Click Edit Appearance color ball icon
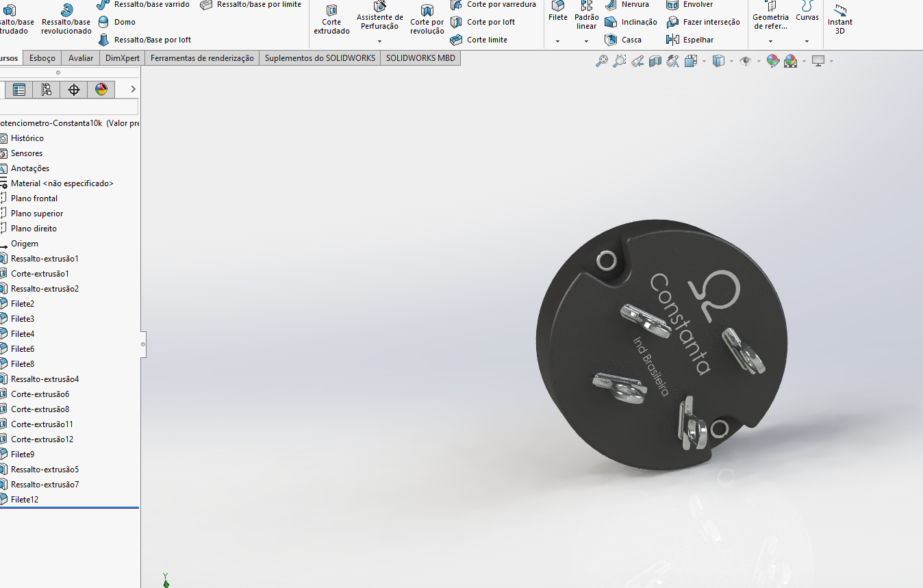 (773, 62)
